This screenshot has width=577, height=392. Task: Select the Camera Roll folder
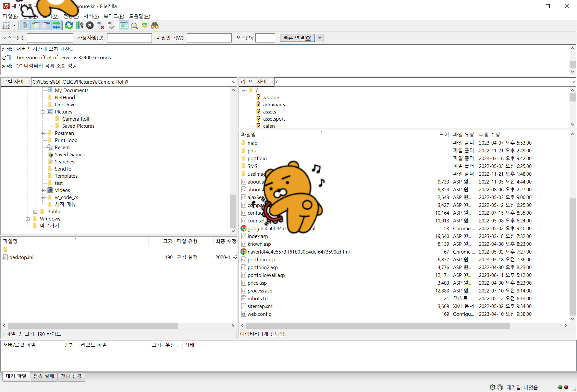point(76,119)
